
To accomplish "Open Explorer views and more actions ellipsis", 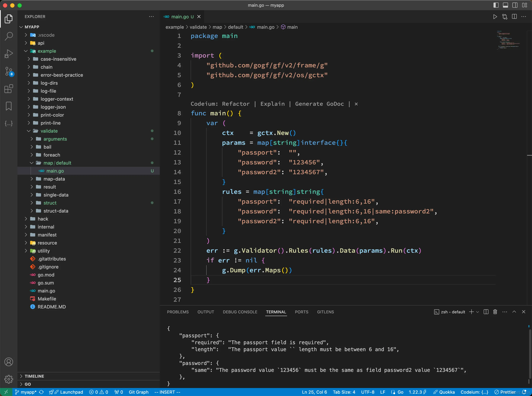I will (x=151, y=17).
